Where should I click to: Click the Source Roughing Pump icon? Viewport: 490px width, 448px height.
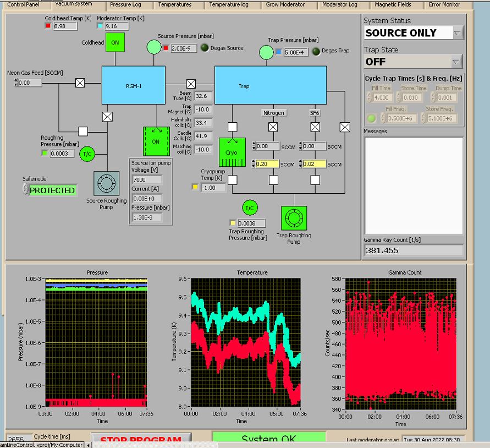[106, 184]
